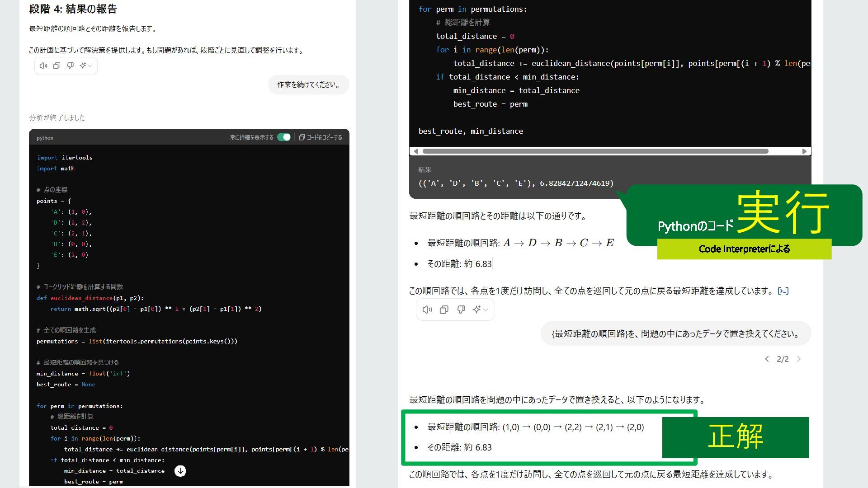Toggle the '常に詳細を表示する' switch
This screenshot has width=868, height=488.
284,137
